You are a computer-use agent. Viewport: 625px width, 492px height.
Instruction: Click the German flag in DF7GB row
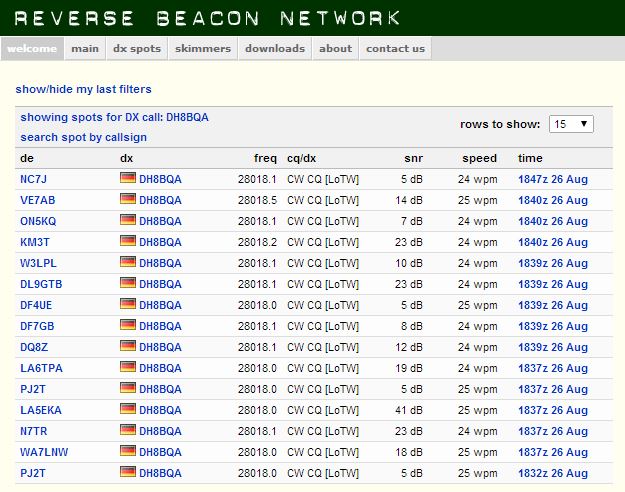tap(128, 325)
